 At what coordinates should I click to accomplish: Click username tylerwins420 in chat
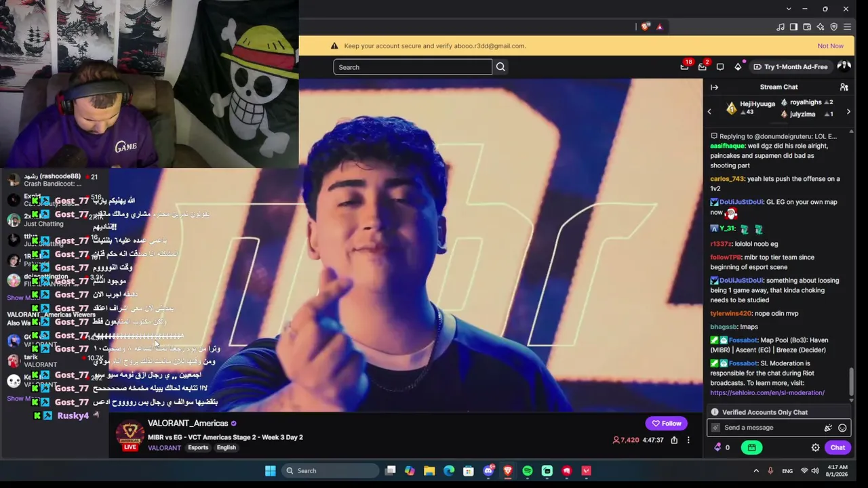pos(731,314)
